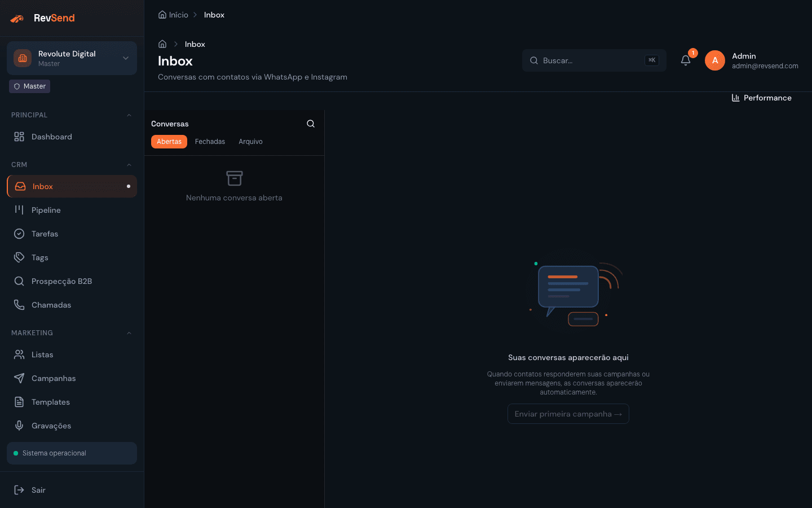Click the notification bell icon
Screen dimensions: 812x508
click(686, 60)
